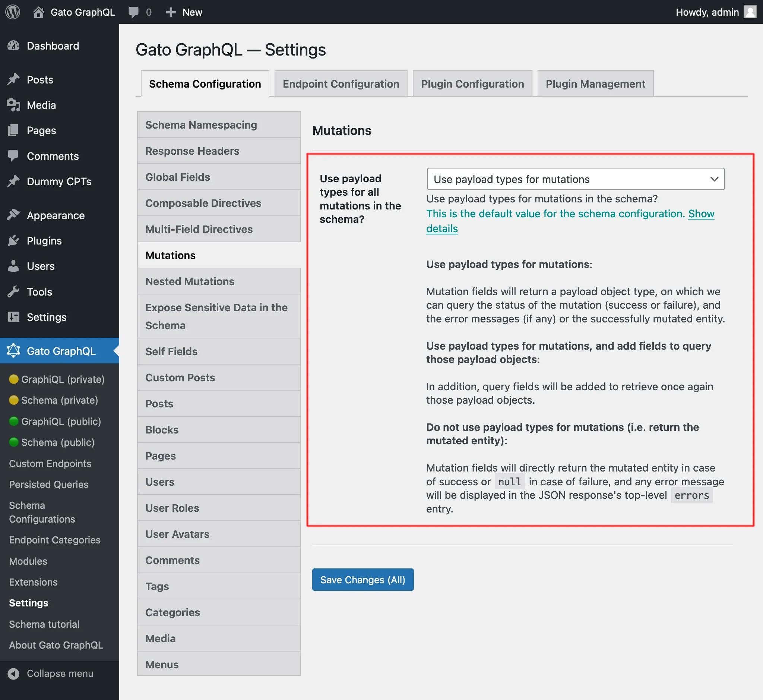Viewport: 763px width, 700px height.
Task: Click Save Changes (All) button
Action: (363, 580)
